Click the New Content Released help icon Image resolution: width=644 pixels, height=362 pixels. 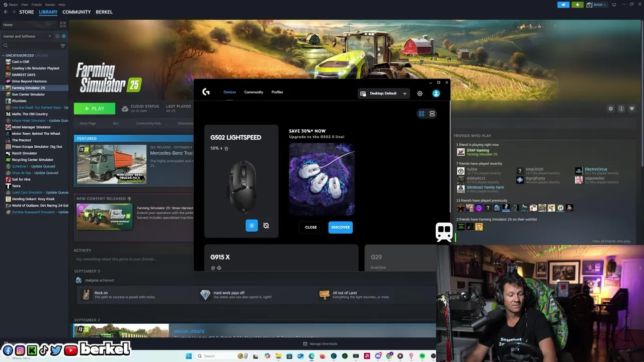129,199
